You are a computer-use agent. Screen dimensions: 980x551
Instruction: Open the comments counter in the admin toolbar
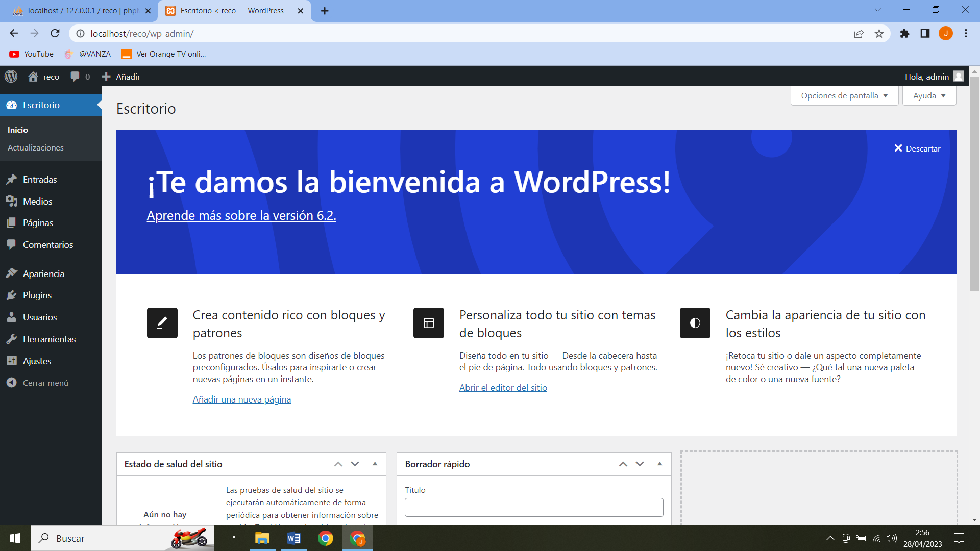point(79,76)
